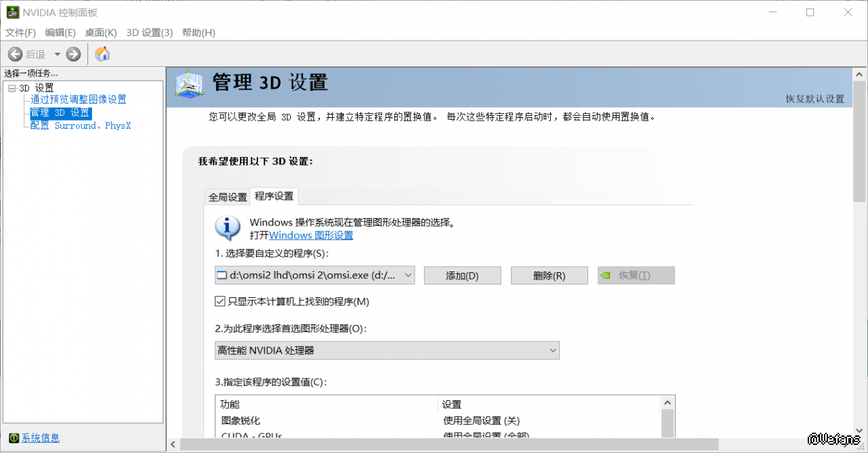Open the 帮助(H) menu

point(199,33)
